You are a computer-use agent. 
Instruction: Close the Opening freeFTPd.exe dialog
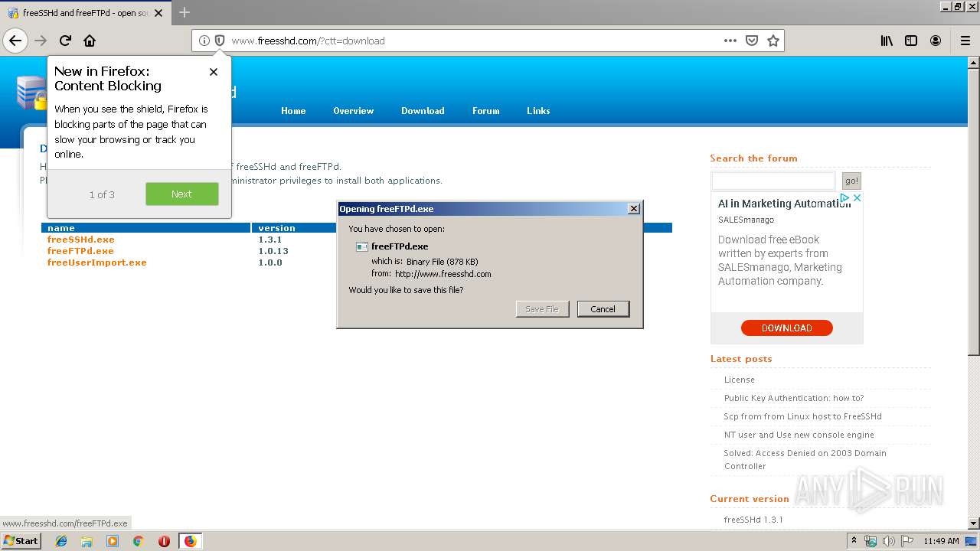[x=633, y=209]
